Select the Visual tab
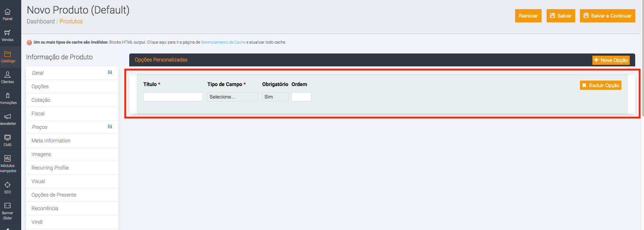 coord(72,181)
